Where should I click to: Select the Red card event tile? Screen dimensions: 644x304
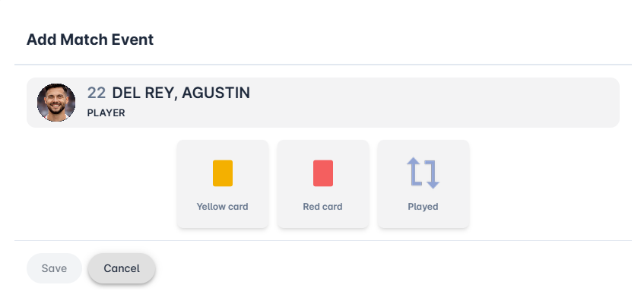322,184
